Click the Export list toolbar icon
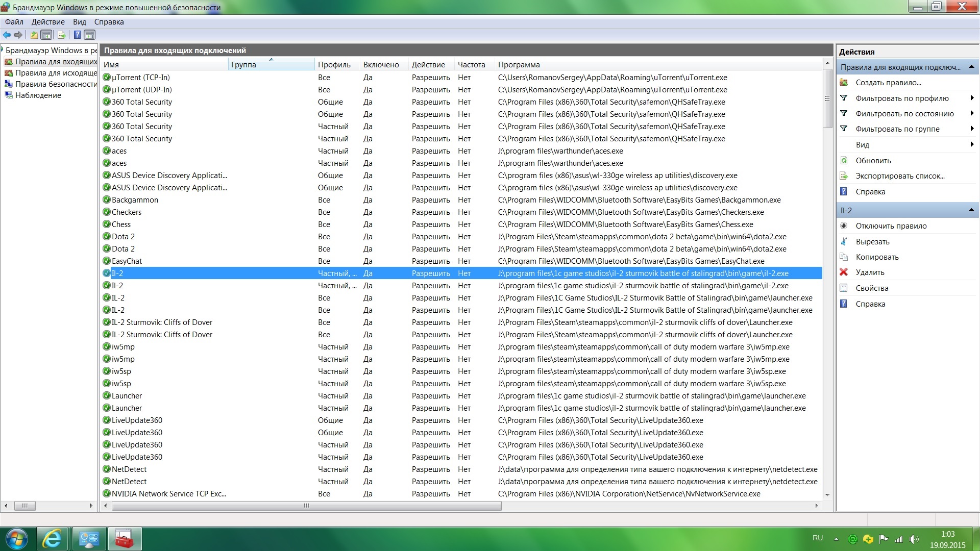Image resolution: width=980 pixels, height=551 pixels. (62, 35)
